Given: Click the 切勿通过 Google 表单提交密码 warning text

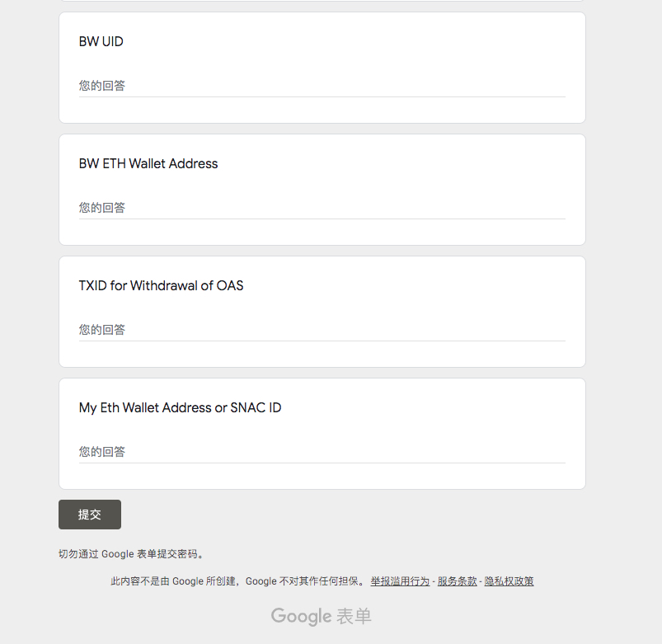Looking at the screenshot, I should (x=130, y=554).
